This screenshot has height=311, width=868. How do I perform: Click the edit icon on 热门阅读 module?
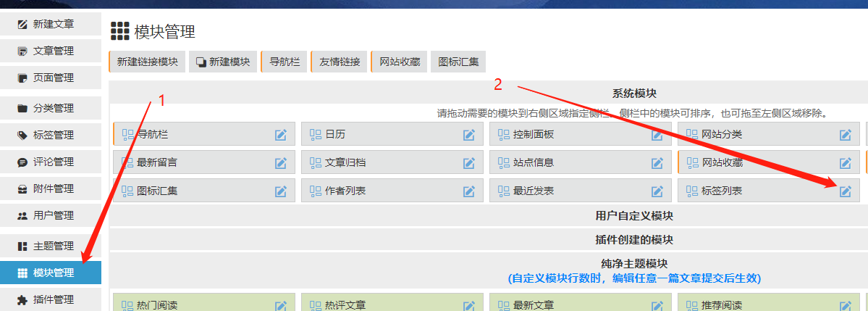pos(281,306)
